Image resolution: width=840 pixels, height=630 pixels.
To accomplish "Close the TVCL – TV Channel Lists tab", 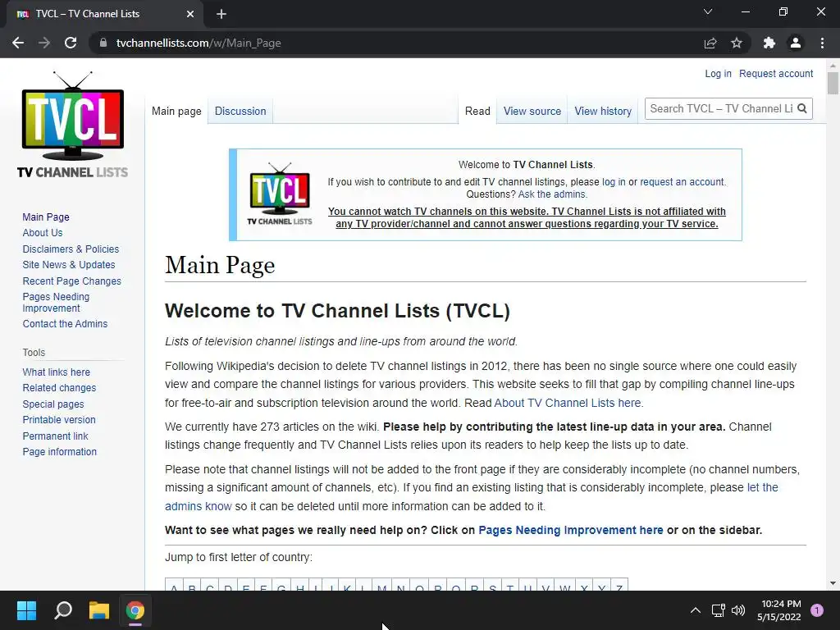I will (x=190, y=14).
